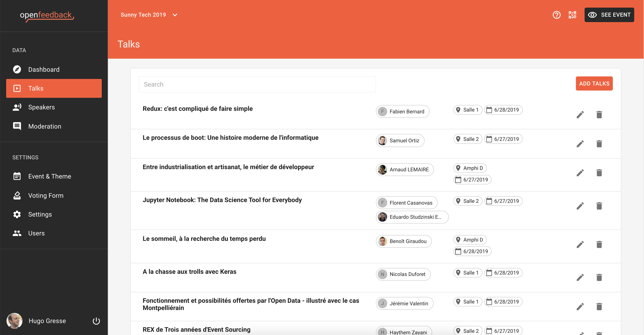Screen dimensions: 644x335
Task: Switch to the Talks section
Action: [35, 88]
